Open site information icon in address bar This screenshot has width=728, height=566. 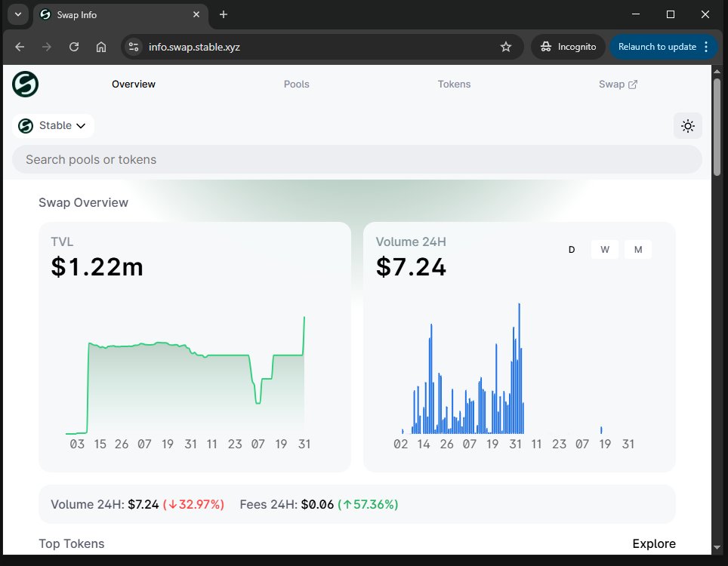134,47
